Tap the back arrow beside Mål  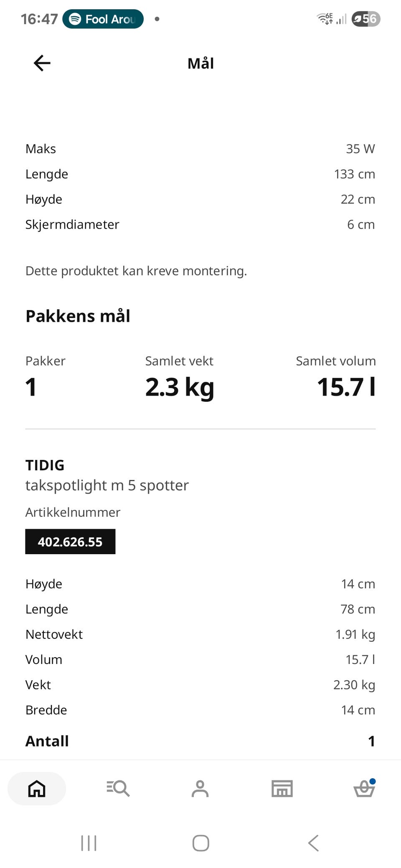coord(42,63)
